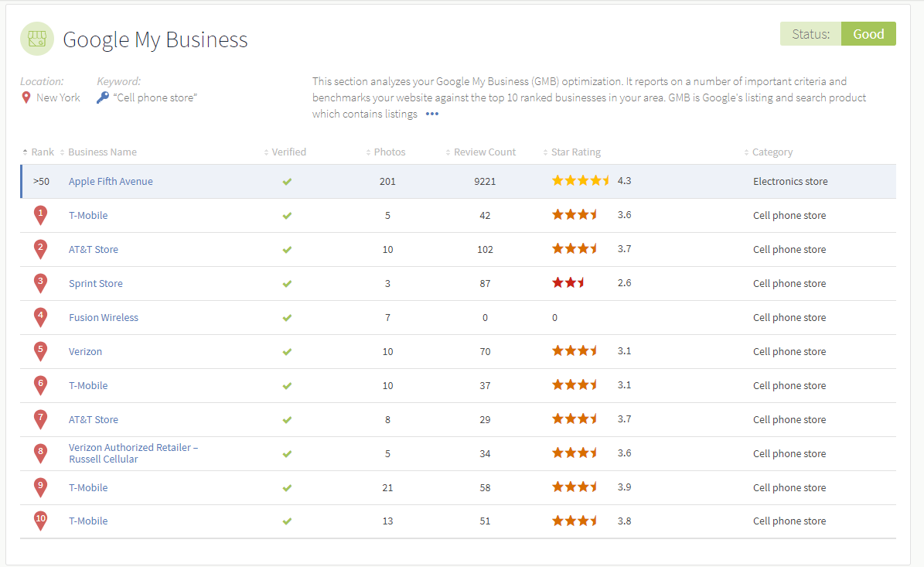Open the Fusion Wireless link
The image size is (924, 567).
pos(104,318)
